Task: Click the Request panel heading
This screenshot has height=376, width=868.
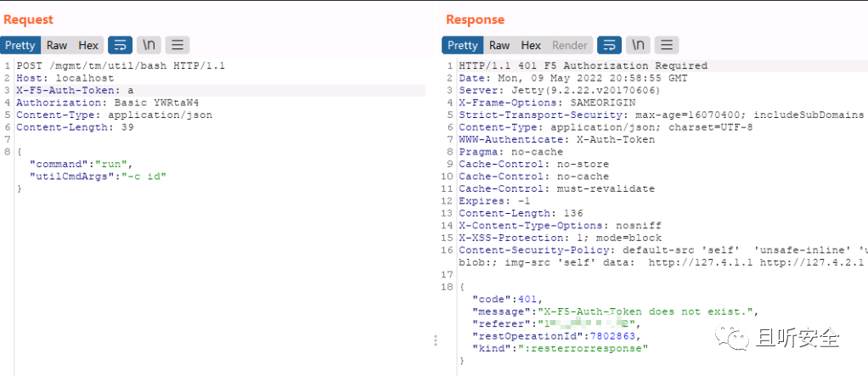Action: click(x=28, y=20)
